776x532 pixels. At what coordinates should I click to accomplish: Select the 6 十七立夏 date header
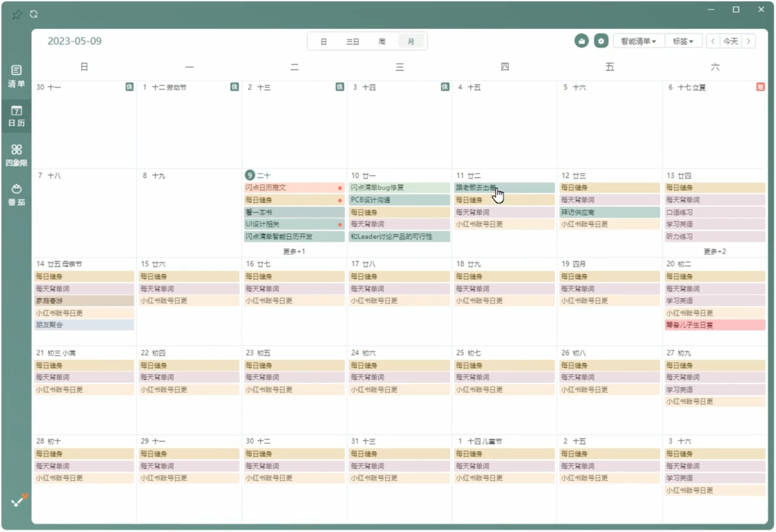(686, 88)
